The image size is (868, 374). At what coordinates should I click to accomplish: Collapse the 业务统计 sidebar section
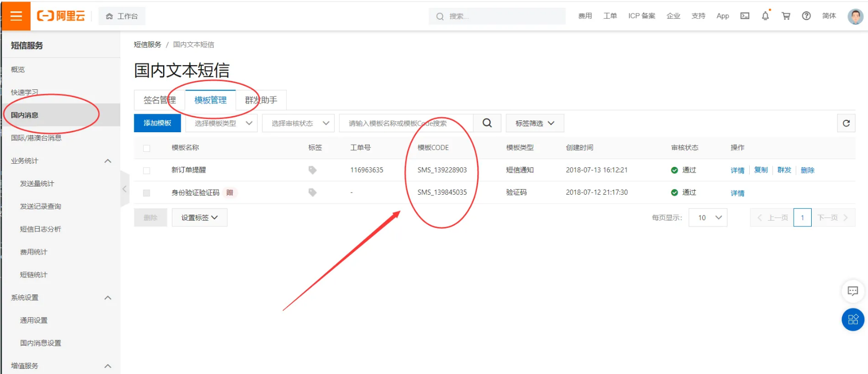click(108, 161)
